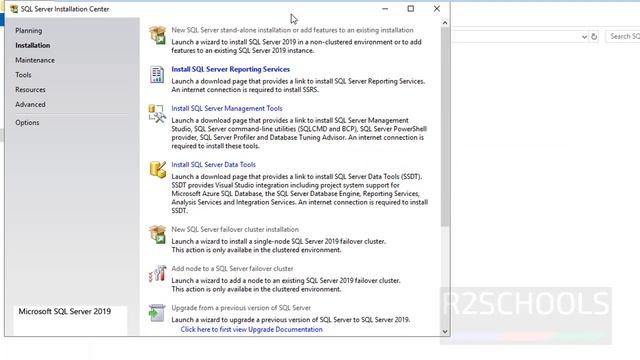Open the Maintenance page
This screenshot has height=360, width=640.
click(x=35, y=60)
